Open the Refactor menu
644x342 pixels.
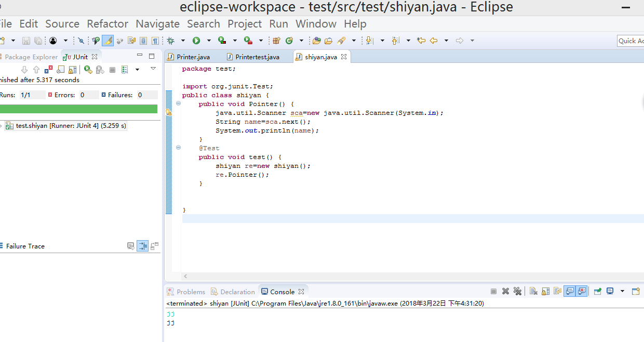[108, 24]
